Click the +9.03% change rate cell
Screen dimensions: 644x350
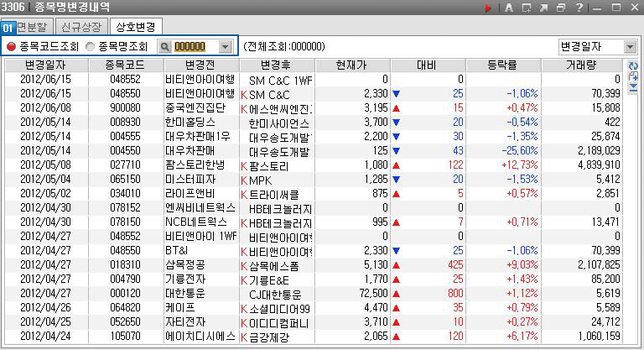click(503, 265)
